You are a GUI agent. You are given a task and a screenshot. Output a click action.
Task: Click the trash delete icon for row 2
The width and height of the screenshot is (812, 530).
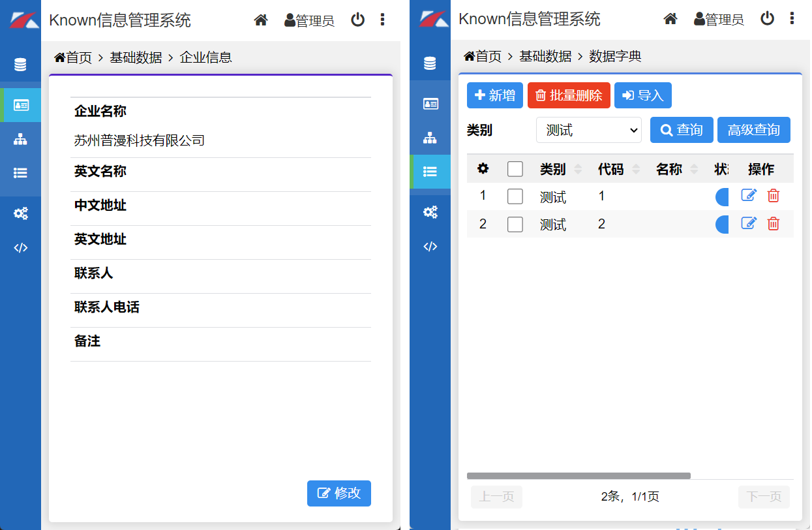(774, 223)
